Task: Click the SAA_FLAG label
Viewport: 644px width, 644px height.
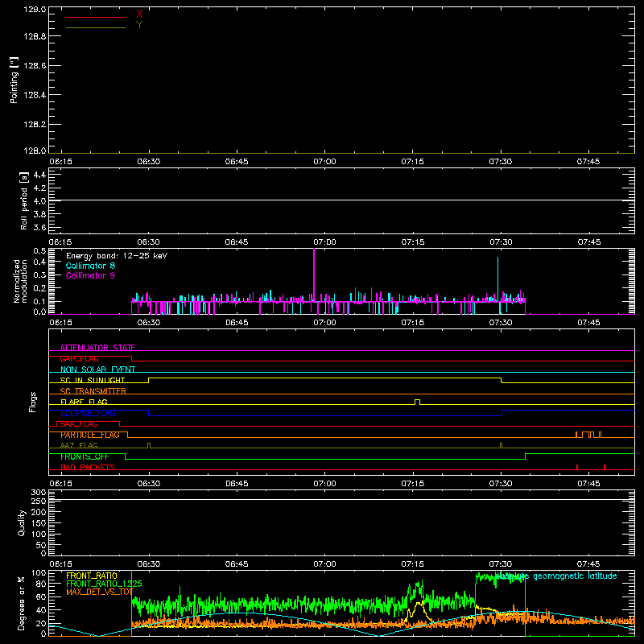Action: tap(79, 424)
